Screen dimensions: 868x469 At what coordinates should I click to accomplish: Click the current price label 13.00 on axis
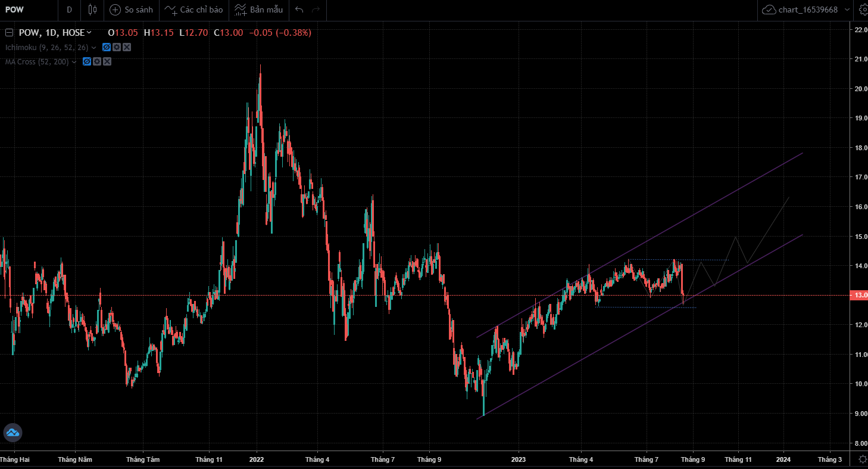pos(860,296)
